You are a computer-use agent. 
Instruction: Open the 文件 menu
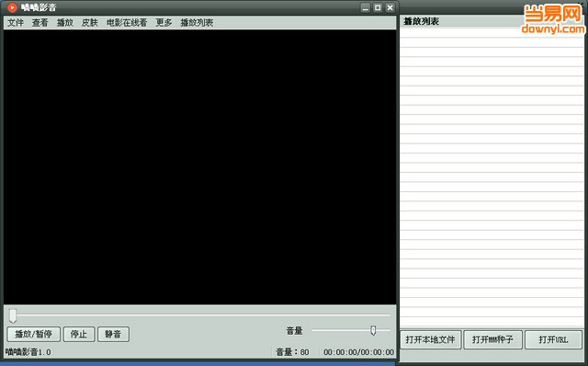(x=16, y=22)
